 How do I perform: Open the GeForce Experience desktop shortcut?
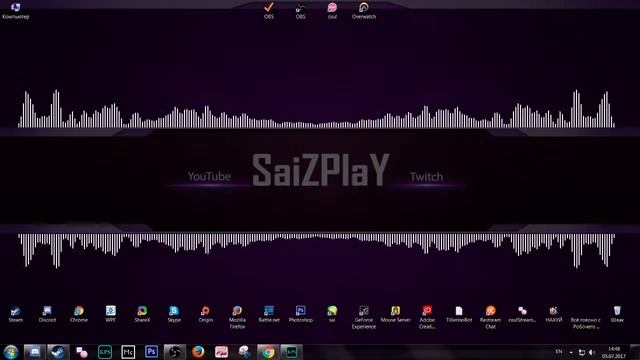coord(364,317)
